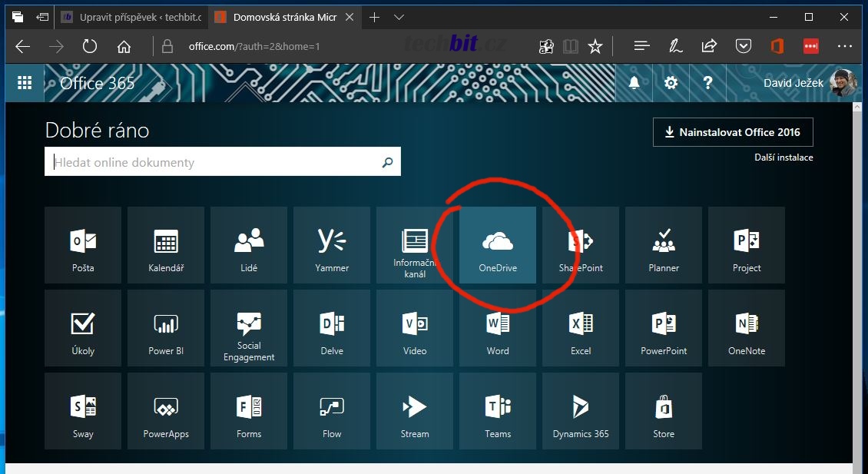Open the browser tab list chevron
The width and height of the screenshot is (868, 474).
399,17
